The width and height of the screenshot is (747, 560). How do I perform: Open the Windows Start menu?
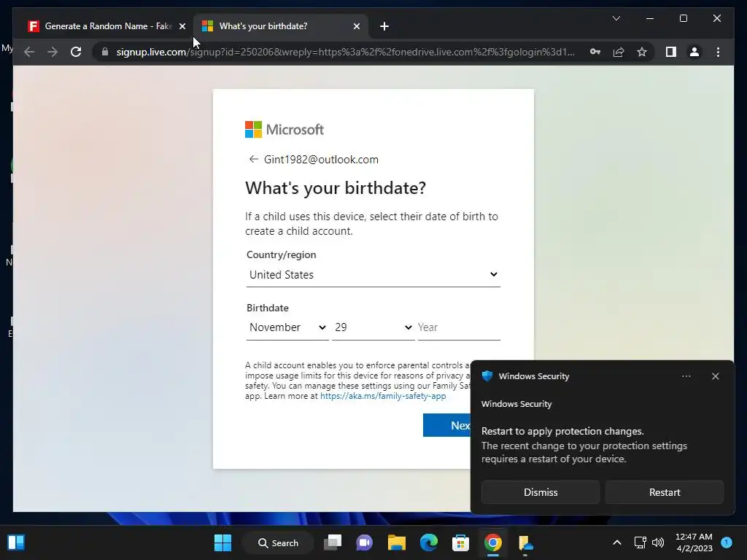[222, 542]
